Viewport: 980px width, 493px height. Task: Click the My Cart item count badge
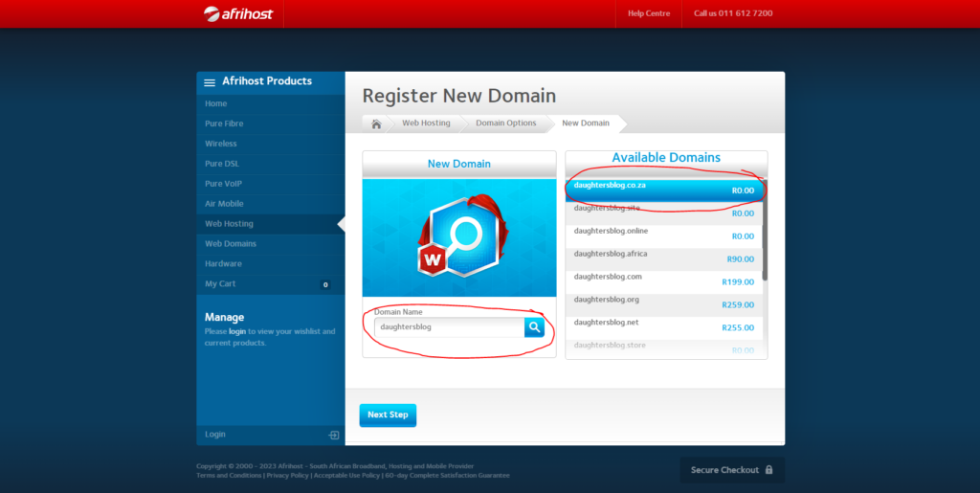coord(325,284)
